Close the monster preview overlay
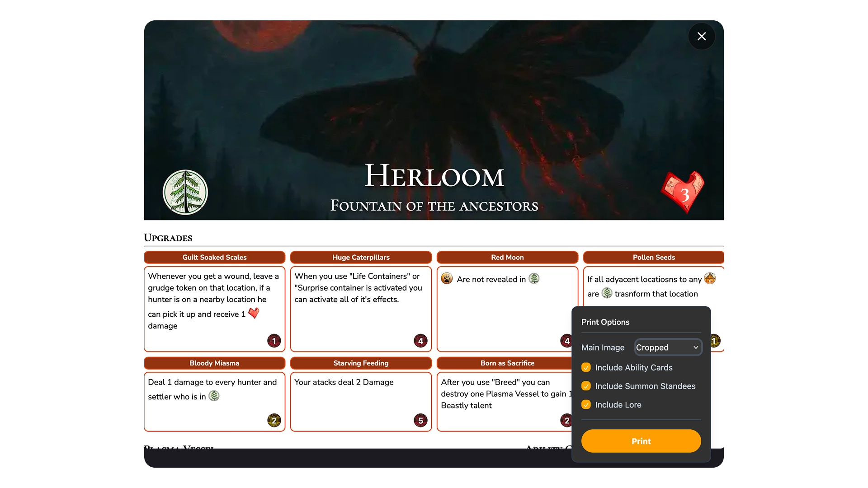 tap(702, 36)
